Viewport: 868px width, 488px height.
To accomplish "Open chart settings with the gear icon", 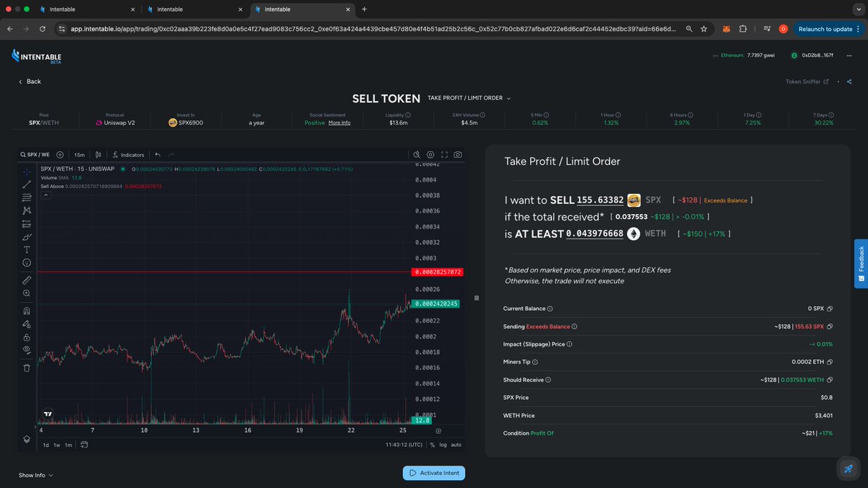I will point(430,154).
